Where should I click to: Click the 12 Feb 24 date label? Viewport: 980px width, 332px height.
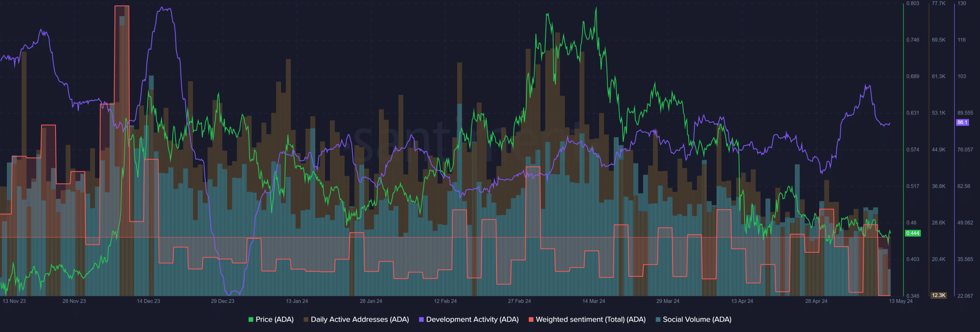(445, 301)
